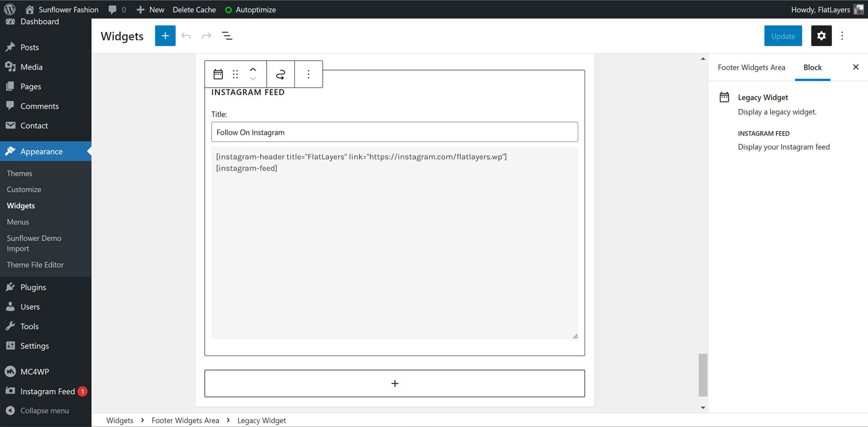Click the add block plus below the widget
868x427 pixels.
(x=394, y=384)
